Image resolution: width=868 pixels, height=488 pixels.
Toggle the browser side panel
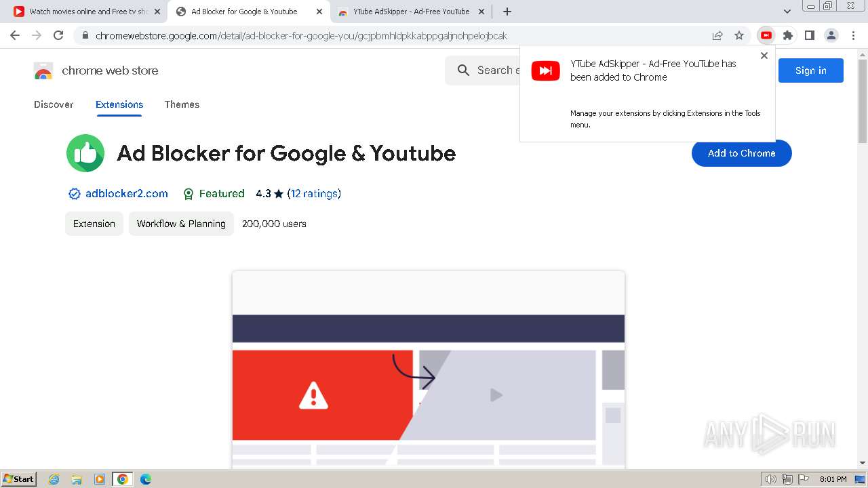[809, 35]
